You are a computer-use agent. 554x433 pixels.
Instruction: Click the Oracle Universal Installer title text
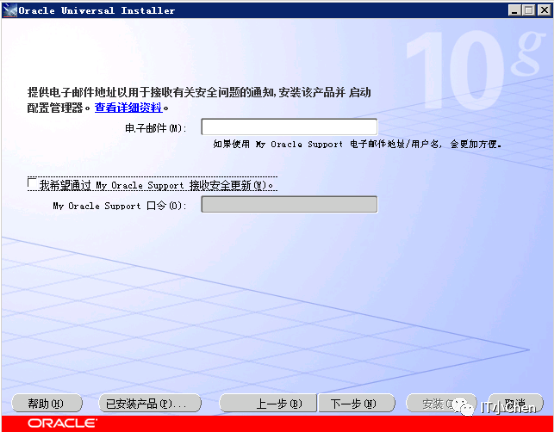pyautogui.click(x=96, y=11)
